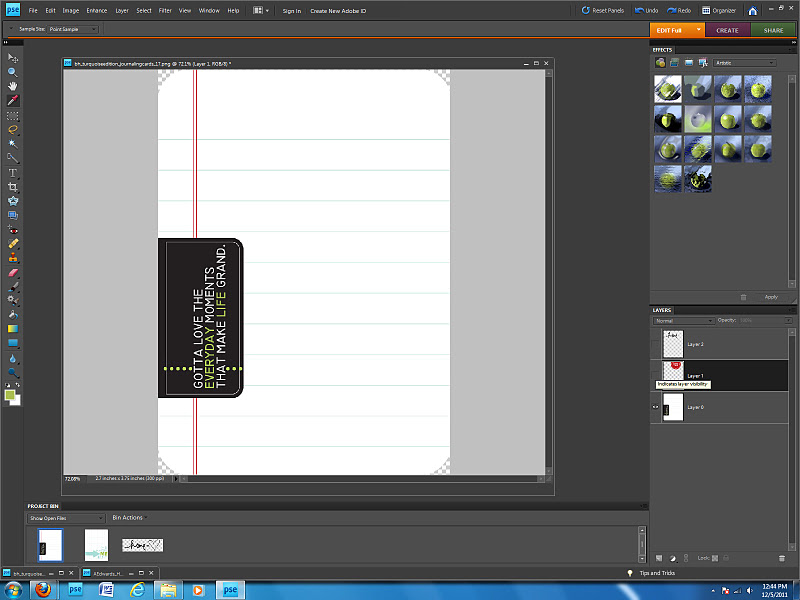Toggle lock all for layer
Screen dimensions: 800x600
727,558
